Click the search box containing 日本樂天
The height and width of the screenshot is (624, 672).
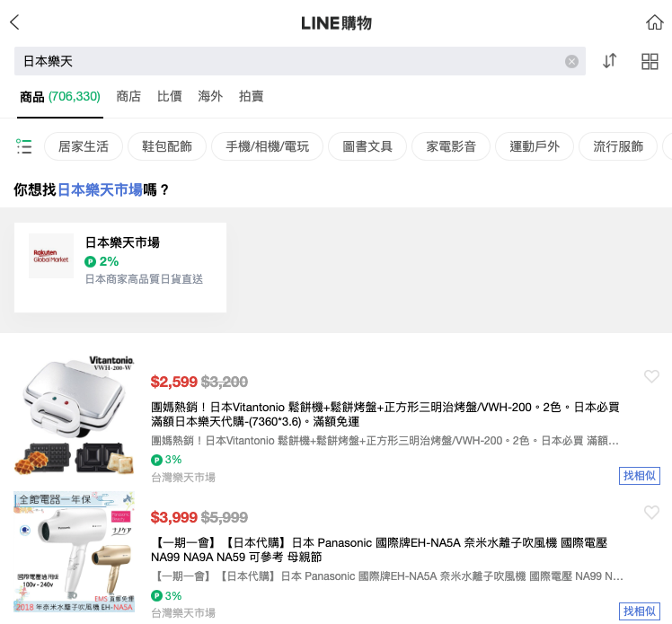tap(299, 61)
